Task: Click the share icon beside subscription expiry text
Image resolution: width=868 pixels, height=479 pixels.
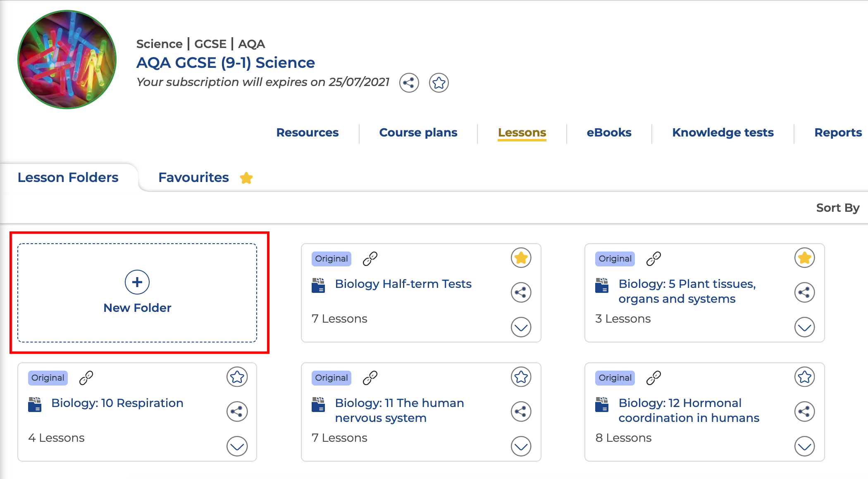Action: [409, 83]
